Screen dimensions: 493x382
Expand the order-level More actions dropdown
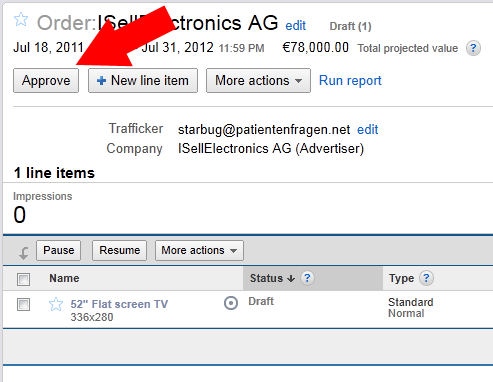click(258, 81)
